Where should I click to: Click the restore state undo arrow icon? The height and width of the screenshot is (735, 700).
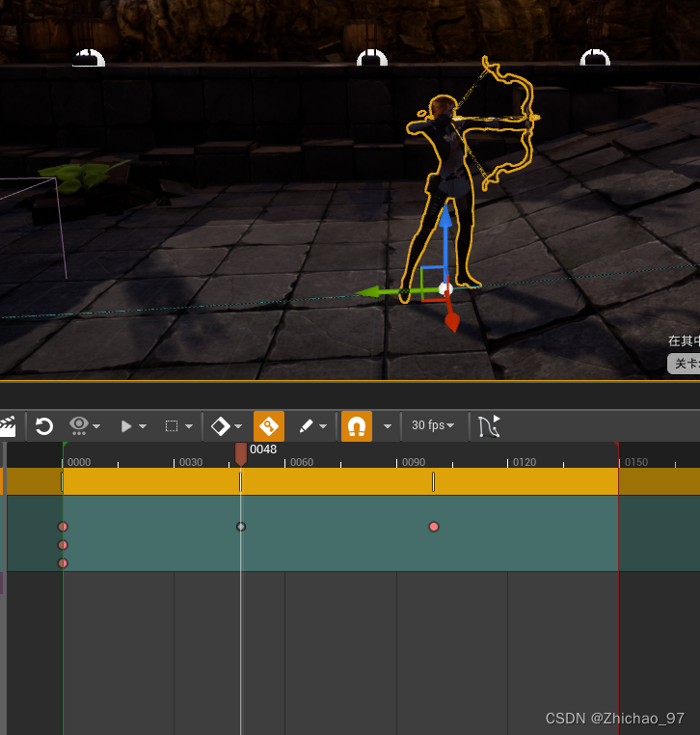[44, 425]
